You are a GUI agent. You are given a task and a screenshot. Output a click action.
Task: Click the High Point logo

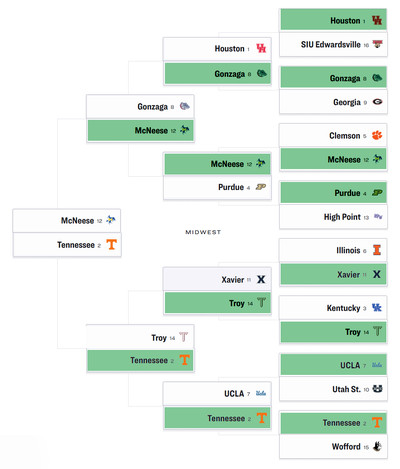[378, 217]
